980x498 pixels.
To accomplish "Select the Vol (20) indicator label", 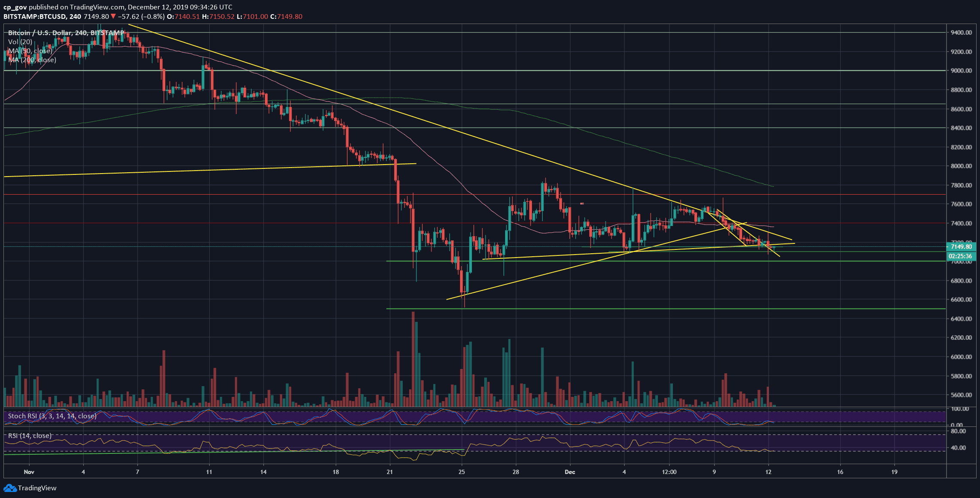I will click(x=20, y=42).
